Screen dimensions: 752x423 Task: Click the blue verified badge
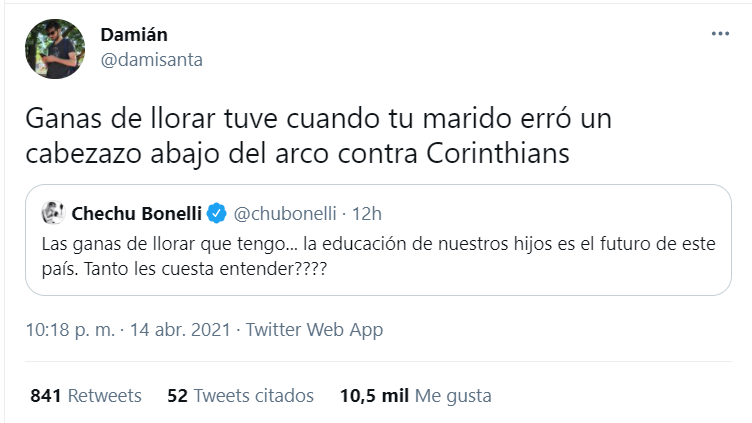click(x=216, y=213)
